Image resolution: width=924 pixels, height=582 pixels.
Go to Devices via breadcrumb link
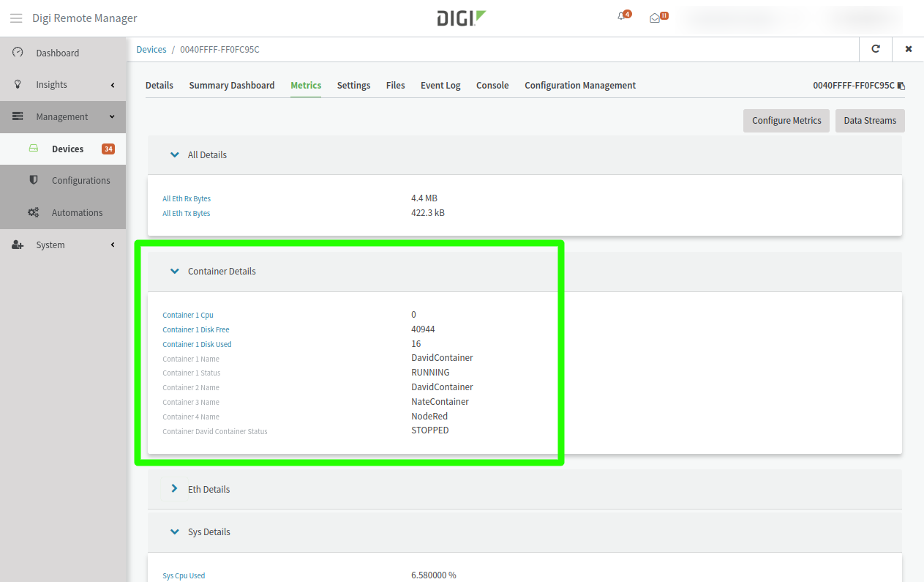(x=151, y=49)
